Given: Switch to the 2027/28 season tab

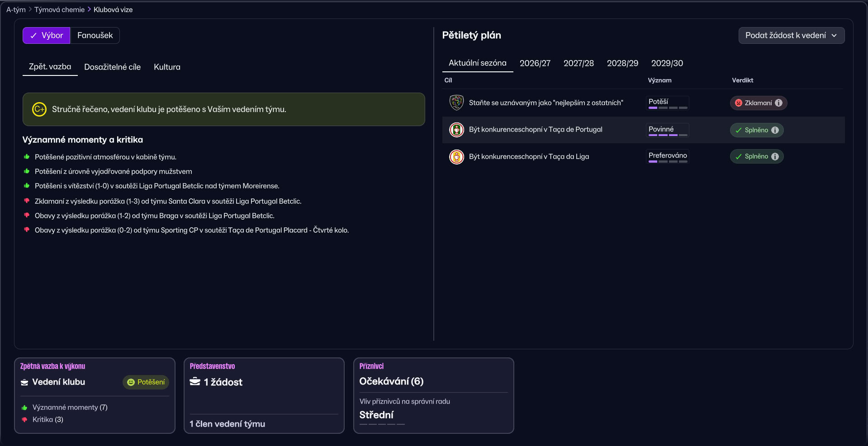Looking at the screenshot, I should (x=579, y=63).
